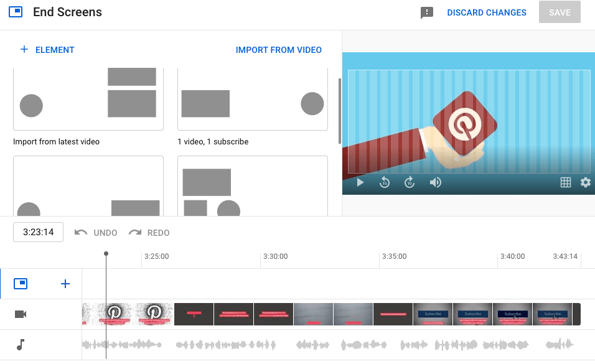Click the video camera track icon
Viewport: 595px width, 364px height.
21,314
